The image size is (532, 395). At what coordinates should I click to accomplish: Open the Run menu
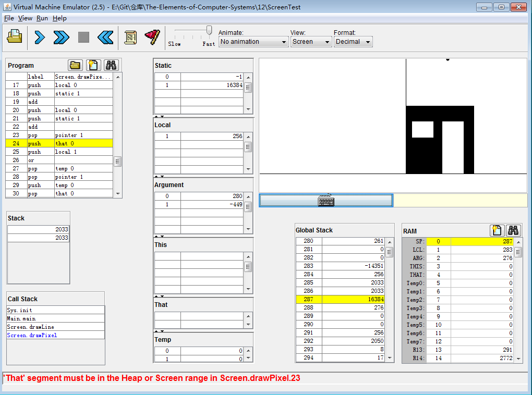tap(42, 18)
